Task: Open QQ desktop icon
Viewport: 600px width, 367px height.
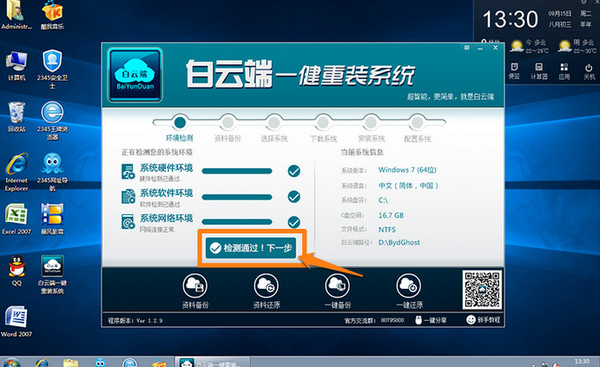Action: tap(16, 270)
